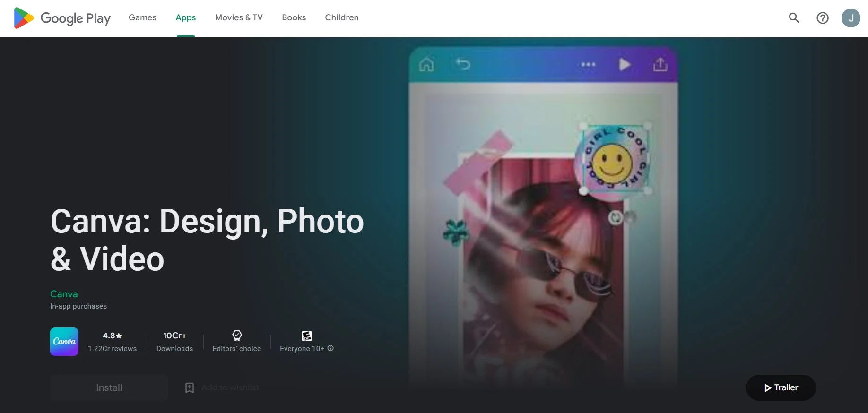Go to Movies & TV tab

[x=239, y=17]
